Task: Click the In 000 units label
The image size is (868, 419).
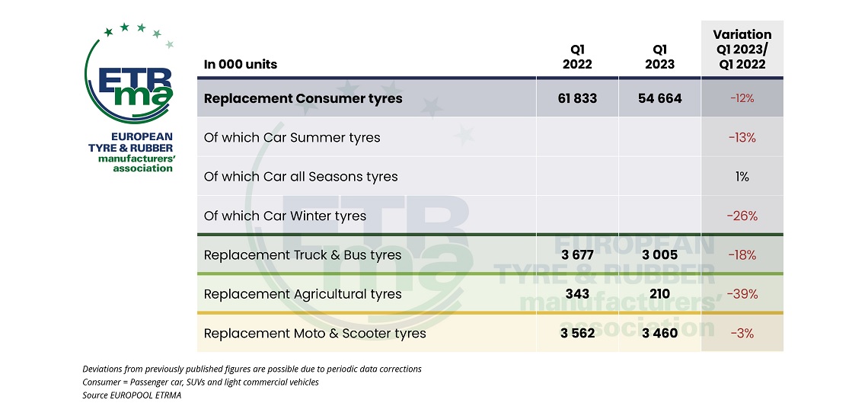Action: coord(241,64)
